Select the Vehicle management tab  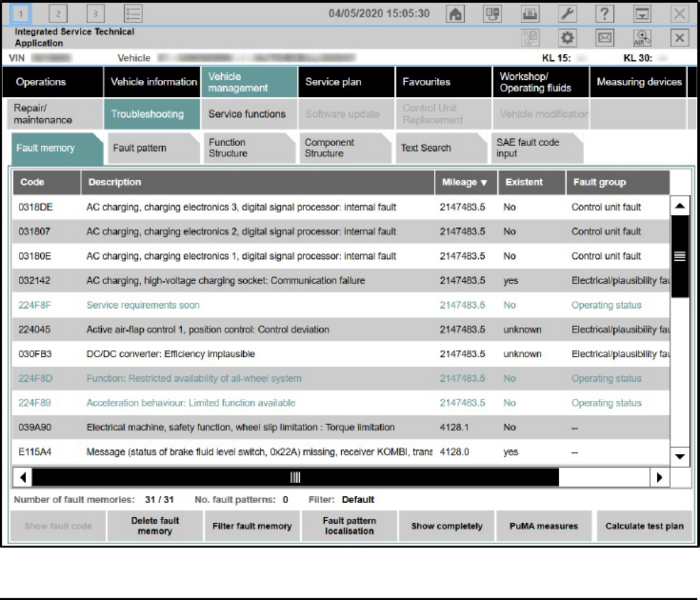tap(250, 82)
